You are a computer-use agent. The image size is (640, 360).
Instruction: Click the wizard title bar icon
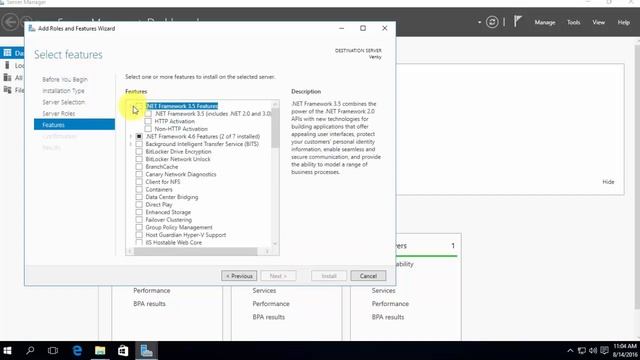(x=32, y=28)
